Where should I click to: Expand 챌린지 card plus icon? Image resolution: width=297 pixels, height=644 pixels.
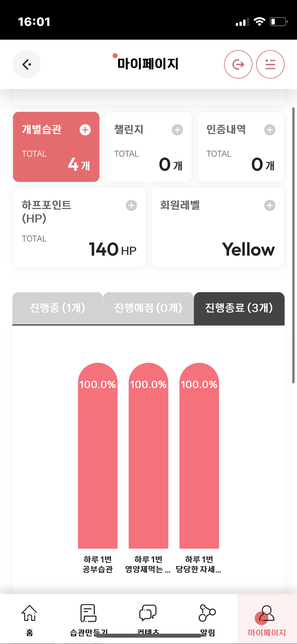(177, 130)
